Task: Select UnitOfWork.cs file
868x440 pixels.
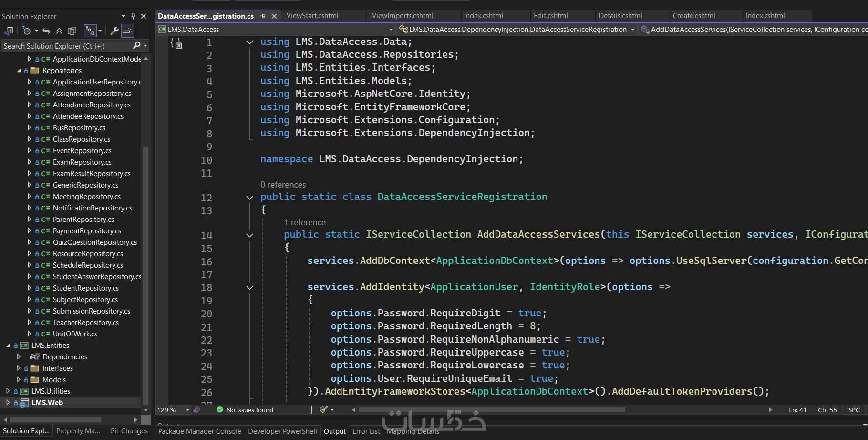Action: click(x=75, y=334)
